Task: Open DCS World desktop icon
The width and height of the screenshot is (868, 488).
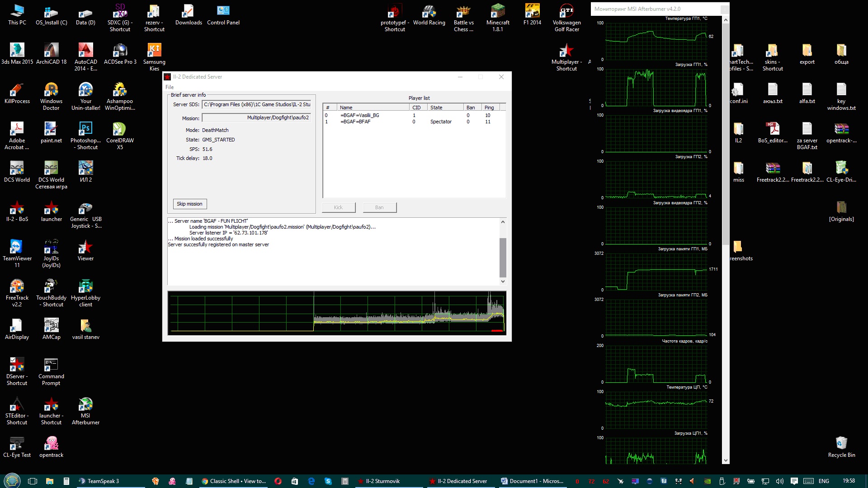Action: 17,172
